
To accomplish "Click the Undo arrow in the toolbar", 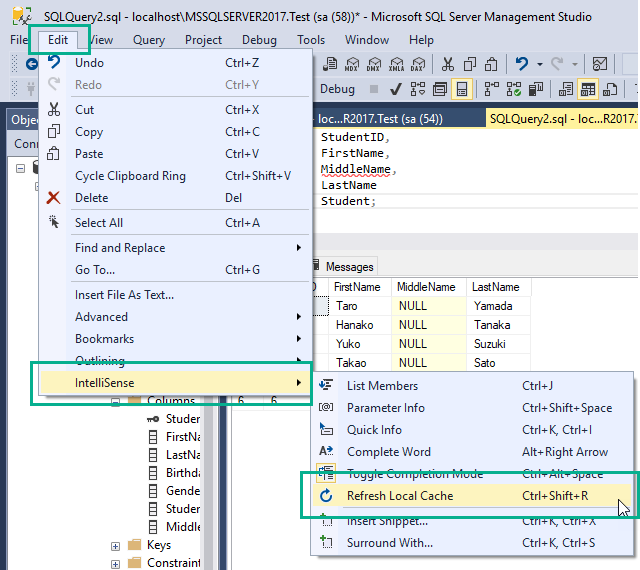I will (521, 64).
